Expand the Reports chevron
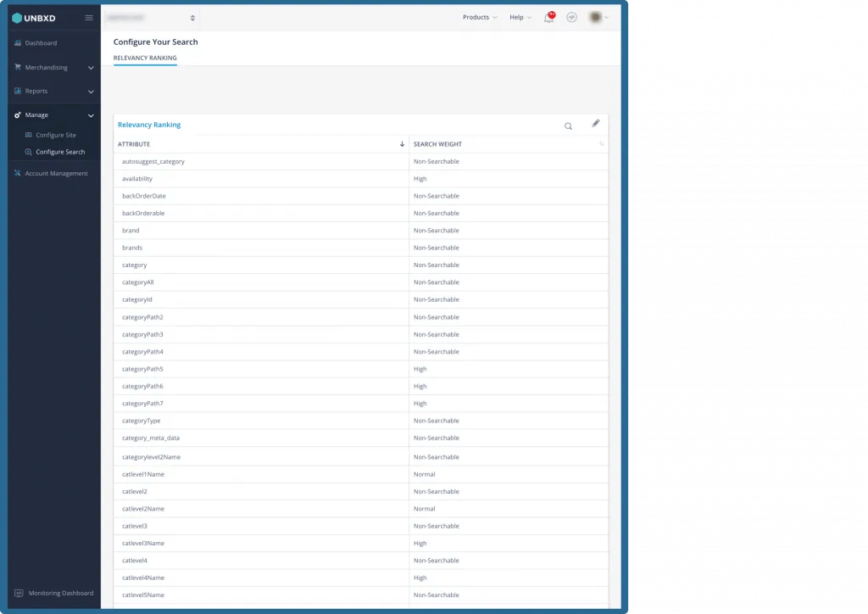This screenshot has height=614, width=868. point(91,92)
